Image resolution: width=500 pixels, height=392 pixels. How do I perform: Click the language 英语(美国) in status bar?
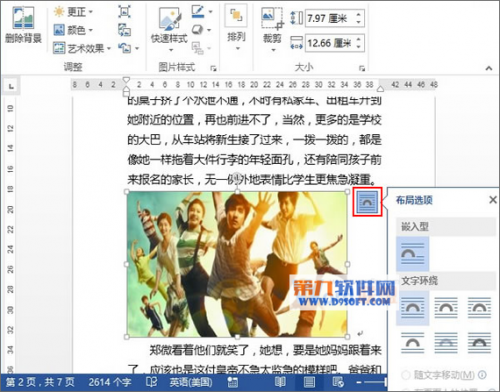pos(191,382)
